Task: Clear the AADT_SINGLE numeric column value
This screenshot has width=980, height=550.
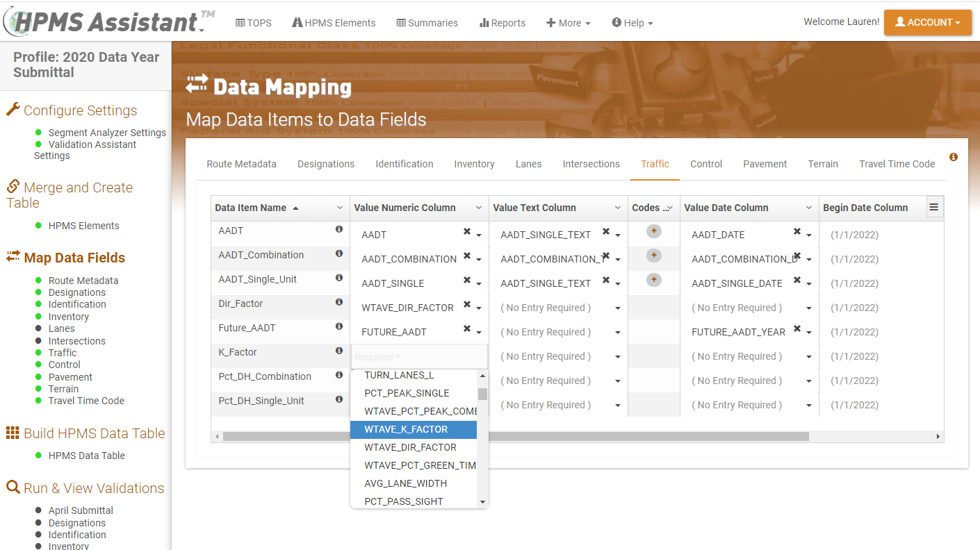Action: (467, 281)
